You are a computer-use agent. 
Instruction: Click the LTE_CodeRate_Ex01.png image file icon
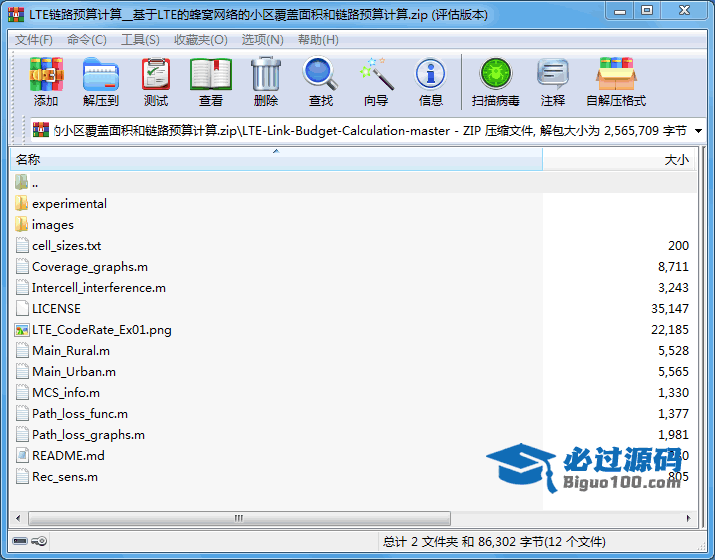coord(21,330)
